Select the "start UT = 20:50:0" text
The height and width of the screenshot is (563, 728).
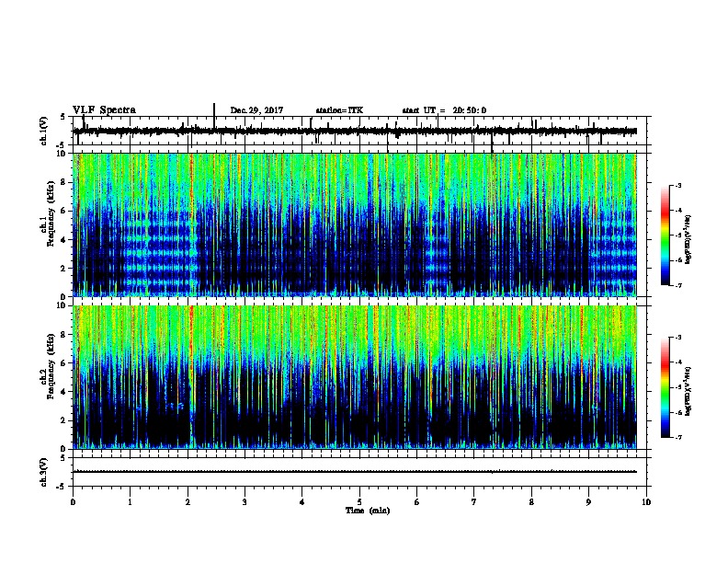444,110
